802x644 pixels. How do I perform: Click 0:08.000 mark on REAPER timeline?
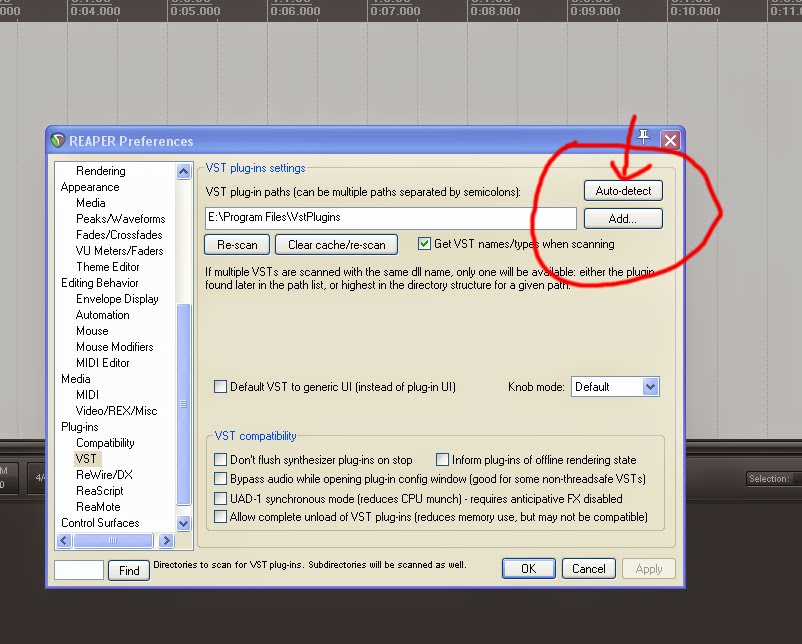495,11
